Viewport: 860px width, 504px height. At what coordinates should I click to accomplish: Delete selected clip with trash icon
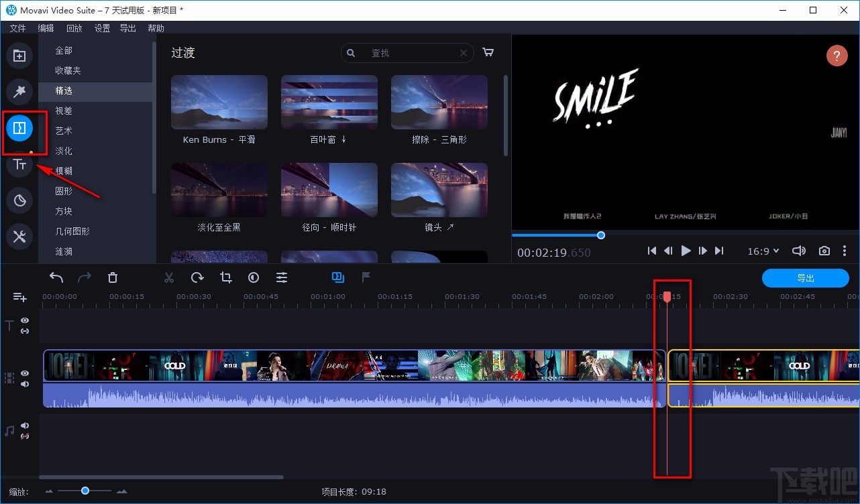[113, 277]
